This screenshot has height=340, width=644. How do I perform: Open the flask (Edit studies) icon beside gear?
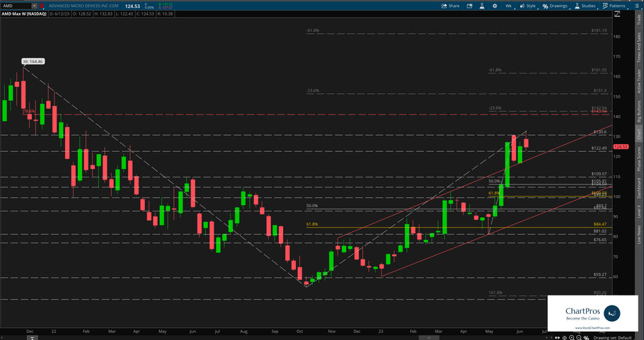[x=482, y=6]
